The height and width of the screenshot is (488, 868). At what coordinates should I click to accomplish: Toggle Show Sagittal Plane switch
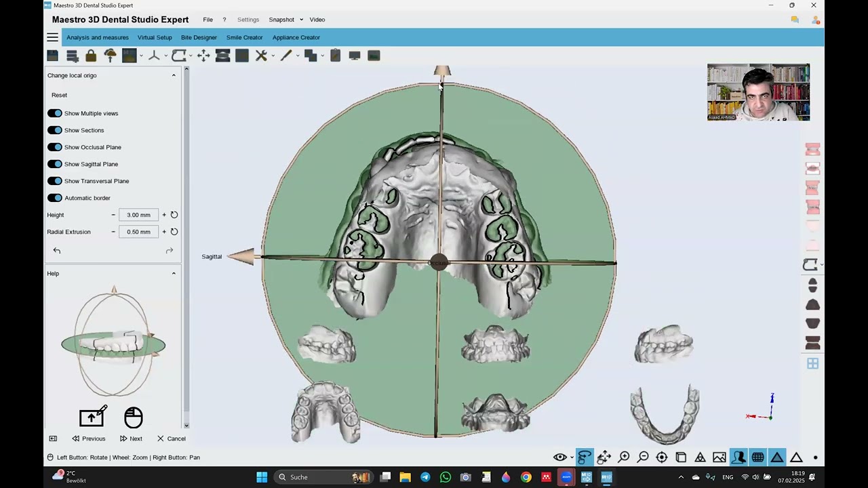55,164
